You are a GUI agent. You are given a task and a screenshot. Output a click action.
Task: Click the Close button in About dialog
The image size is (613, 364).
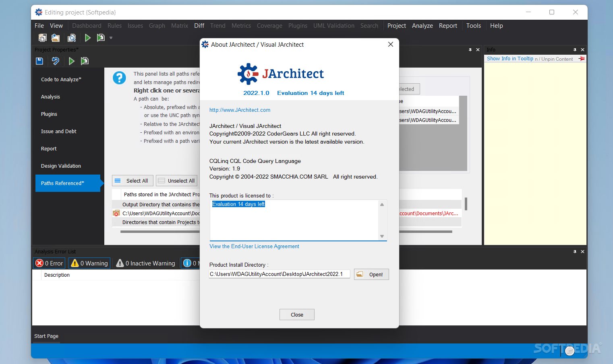pyautogui.click(x=297, y=315)
